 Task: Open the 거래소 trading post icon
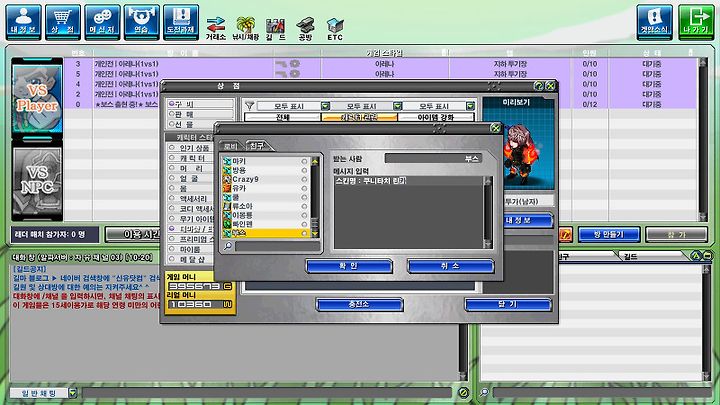point(215,28)
